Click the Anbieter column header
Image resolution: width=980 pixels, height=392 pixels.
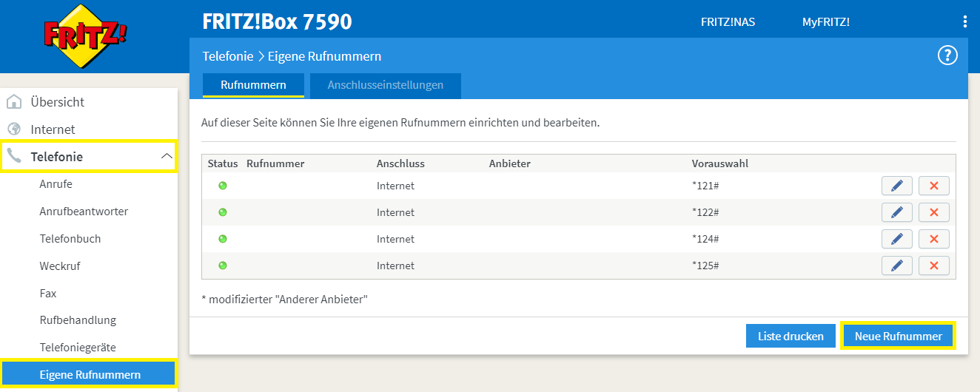510,163
